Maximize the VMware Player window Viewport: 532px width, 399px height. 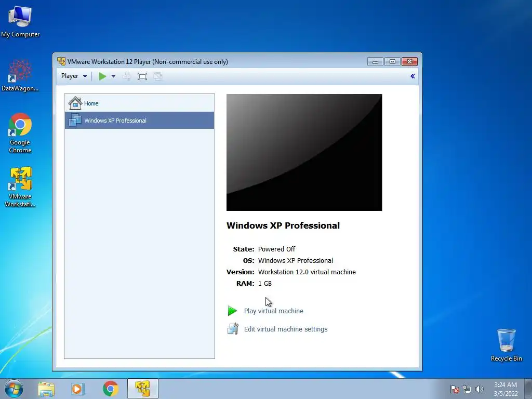tap(392, 62)
